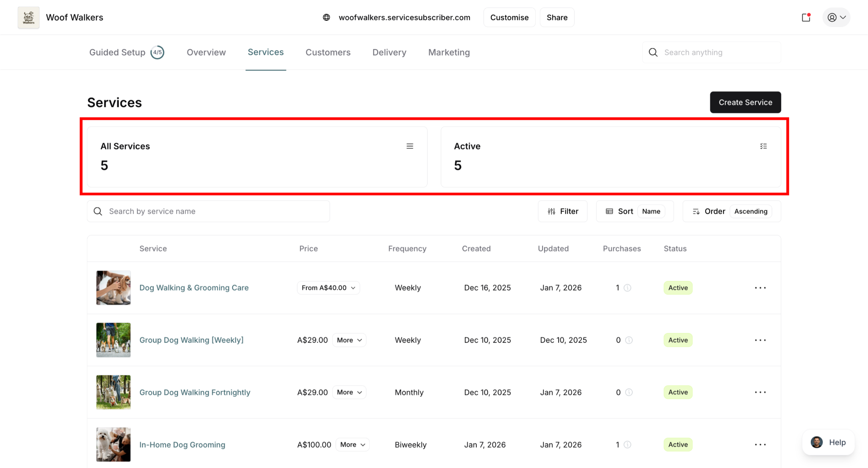Click the globe icon beside site URL

[326, 17]
